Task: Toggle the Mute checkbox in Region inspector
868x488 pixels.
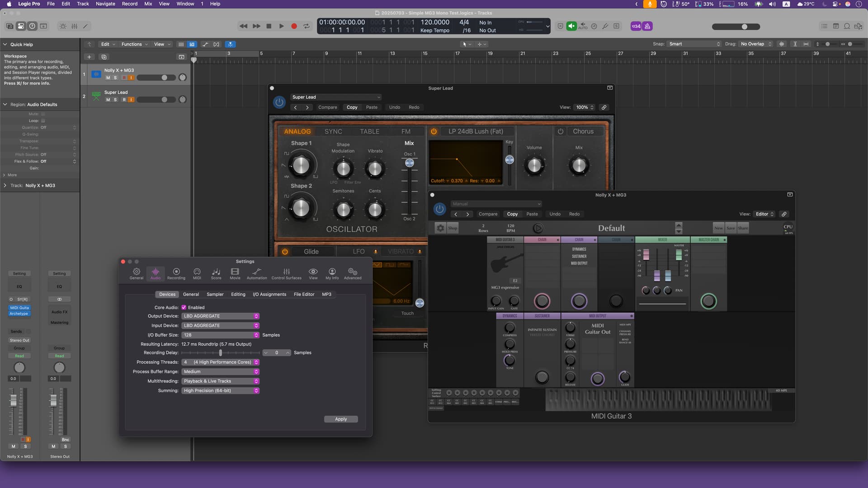Action: [x=43, y=114]
